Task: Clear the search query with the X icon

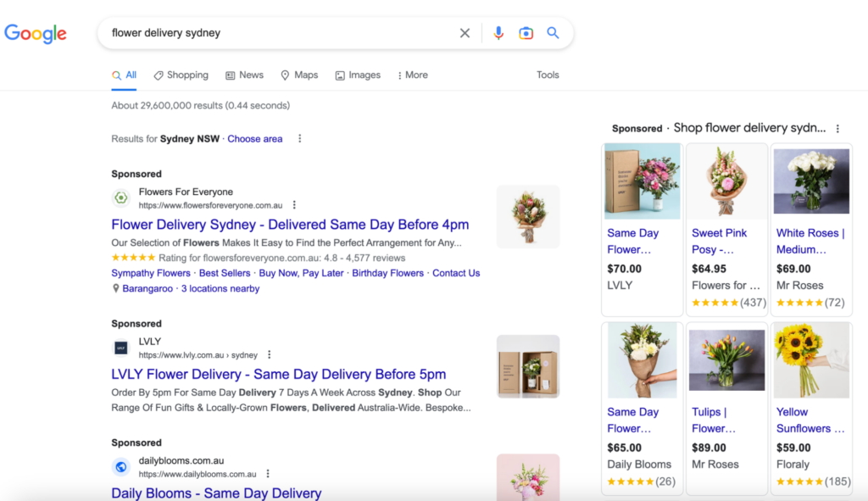Action: coord(465,33)
